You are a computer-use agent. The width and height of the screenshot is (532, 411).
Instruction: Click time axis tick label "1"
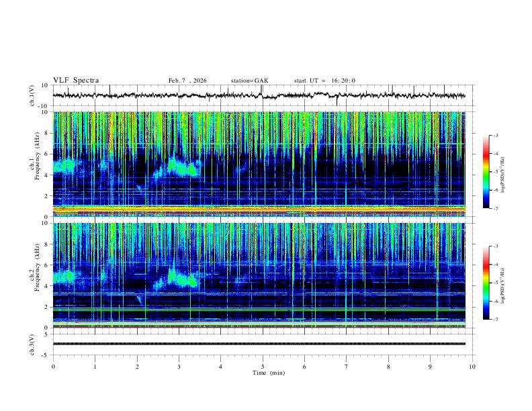coord(95,367)
